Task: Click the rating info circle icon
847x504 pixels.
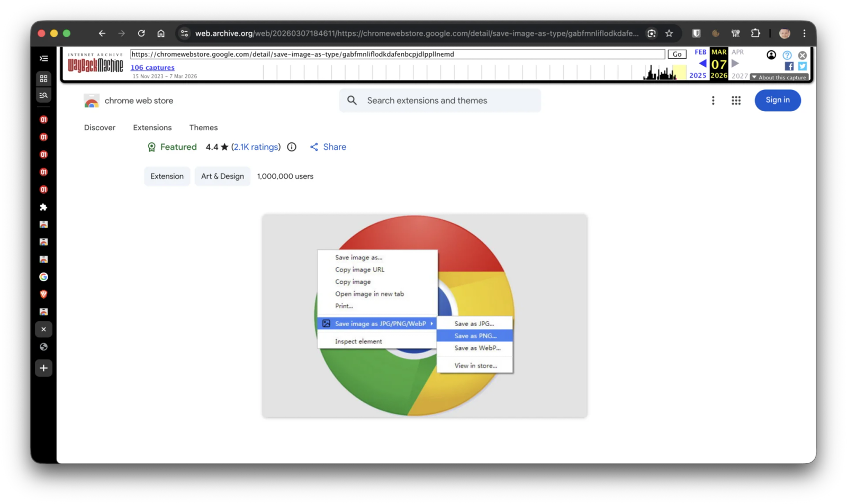Action: (x=292, y=147)
